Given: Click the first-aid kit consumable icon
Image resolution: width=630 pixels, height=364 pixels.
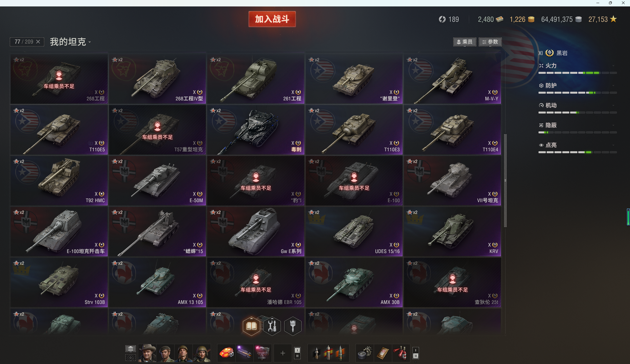Looking at the screenshot, I should point(383,353).
